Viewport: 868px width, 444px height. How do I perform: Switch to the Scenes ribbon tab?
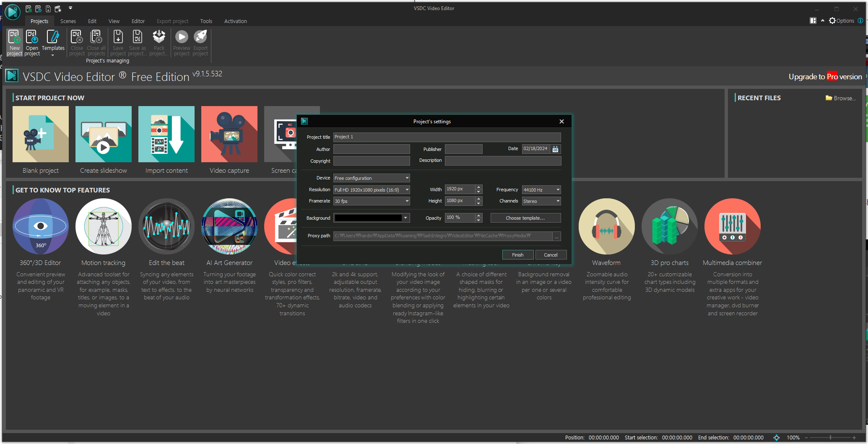[x=68, y=21]
